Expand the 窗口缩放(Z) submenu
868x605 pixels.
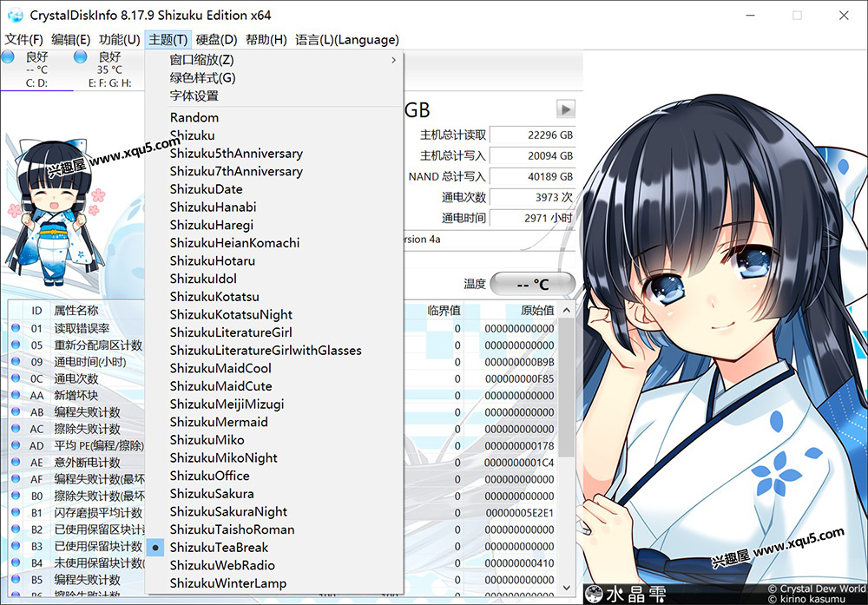pyautogui.click(x=274, y=60)
